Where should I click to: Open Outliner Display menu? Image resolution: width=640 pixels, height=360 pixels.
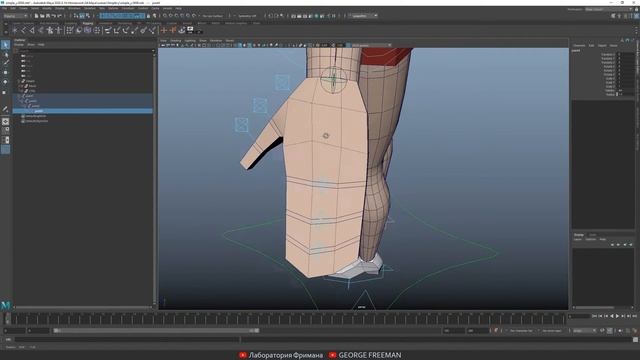19,44
